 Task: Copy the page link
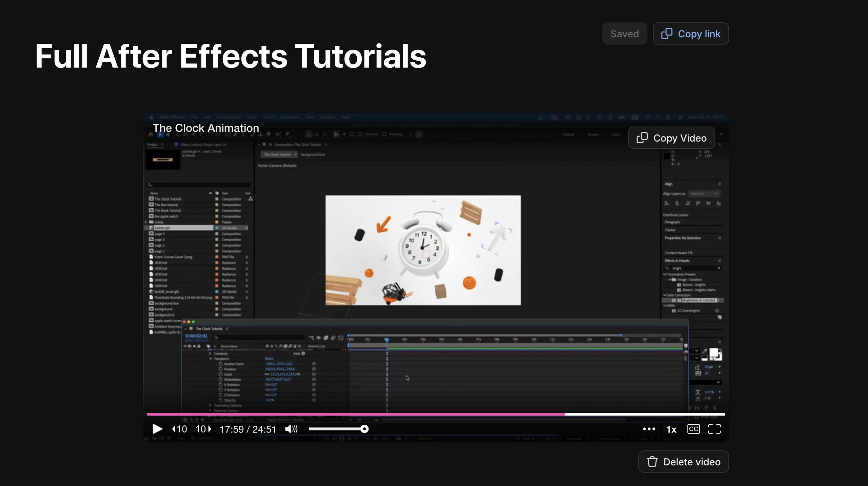point(691,34)
